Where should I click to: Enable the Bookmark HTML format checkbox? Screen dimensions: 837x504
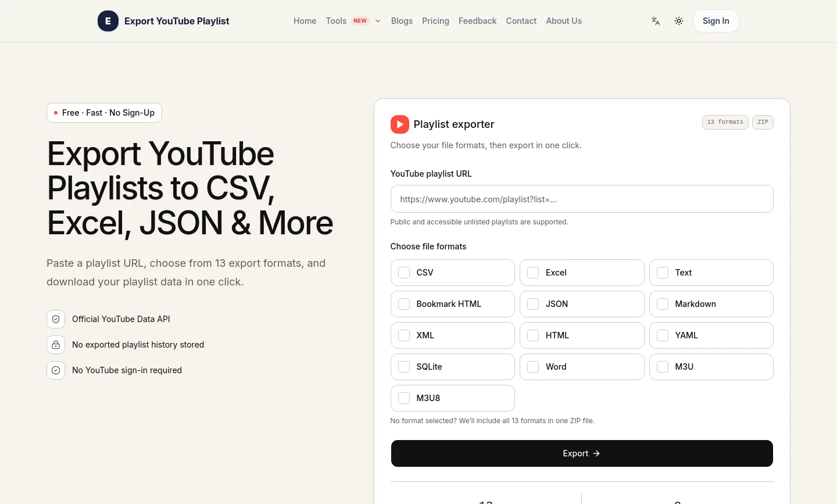click(404, 304)
